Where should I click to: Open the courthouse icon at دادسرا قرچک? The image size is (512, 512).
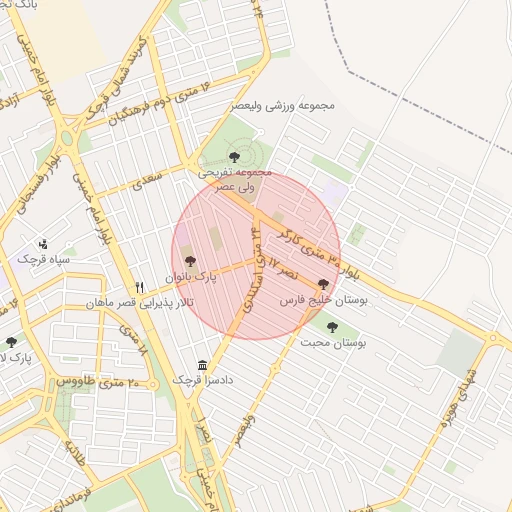(202, 365)
